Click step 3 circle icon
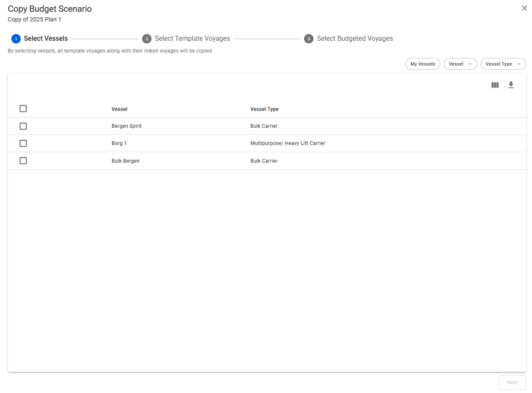This screenshot has width=532, height=393. 309,39
